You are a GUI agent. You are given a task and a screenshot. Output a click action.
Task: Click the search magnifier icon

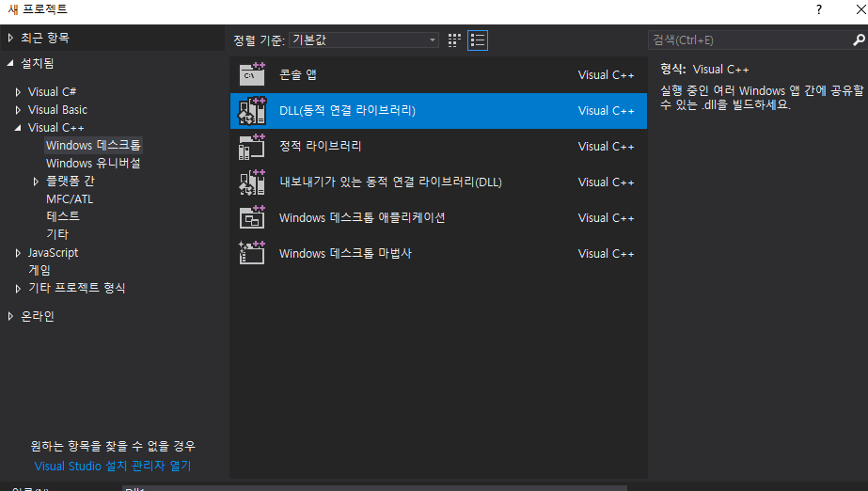click(x=859, y=40)
